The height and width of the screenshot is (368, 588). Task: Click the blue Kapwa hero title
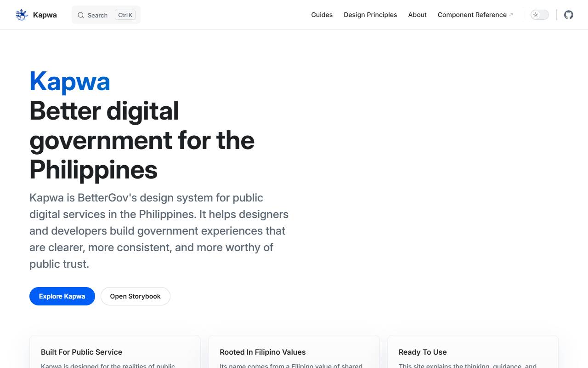pyautogui.click(x=70, y=81)
